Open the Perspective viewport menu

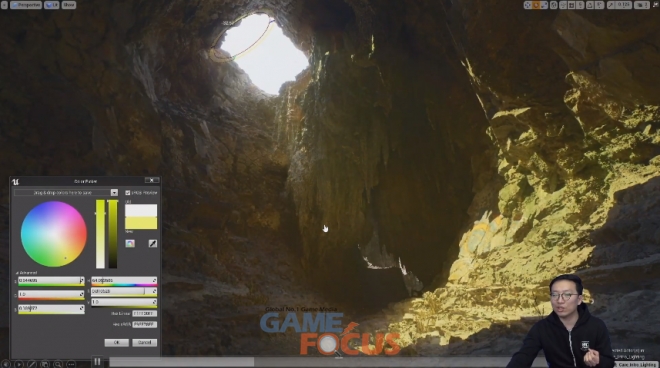26,5
